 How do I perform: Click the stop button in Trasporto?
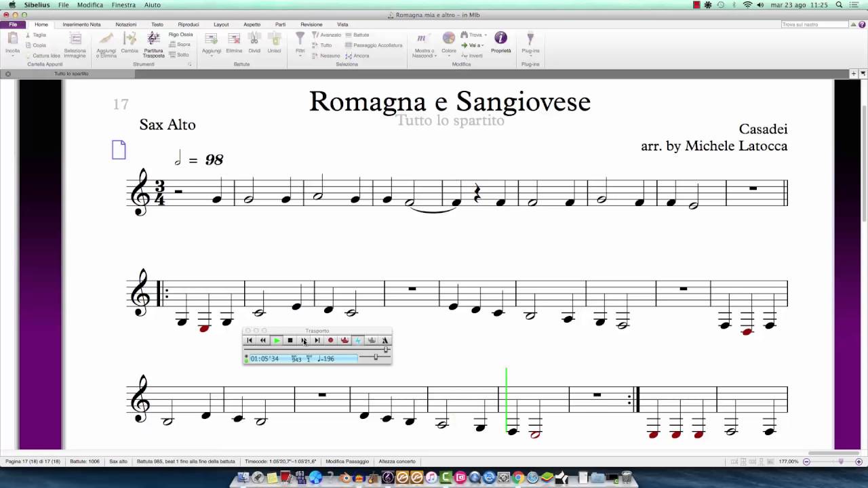pyautogui.click(x=290, y=340)
